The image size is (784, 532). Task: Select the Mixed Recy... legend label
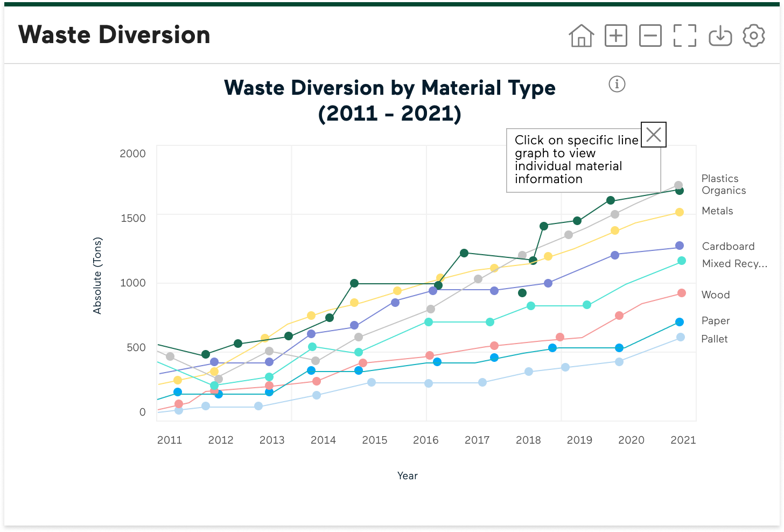coord(734,264)
